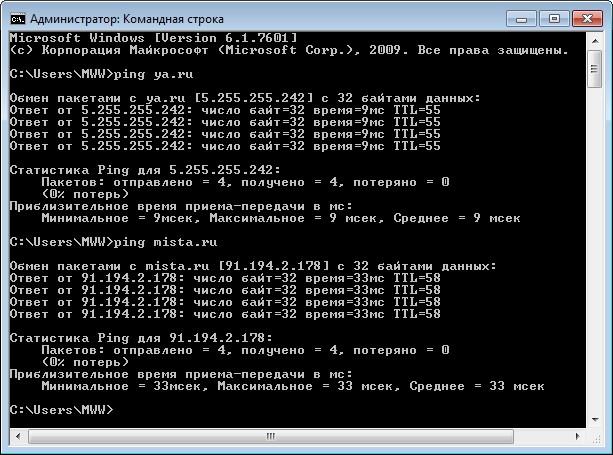This screenshot has height=455, width=613.
Task: Click the last empty 'C:\Users\MWW>' prompt
Action: click(61, 410)
